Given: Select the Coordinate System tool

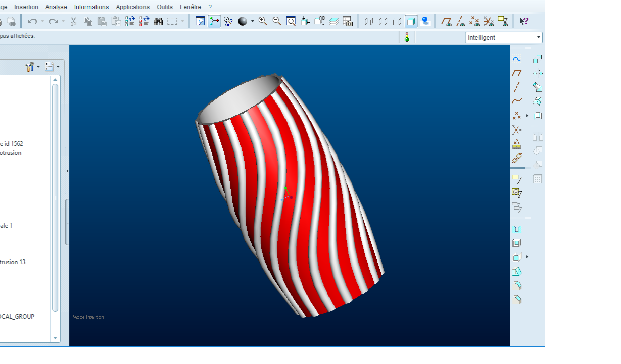Looking at the screenshot, I should 516,130.
